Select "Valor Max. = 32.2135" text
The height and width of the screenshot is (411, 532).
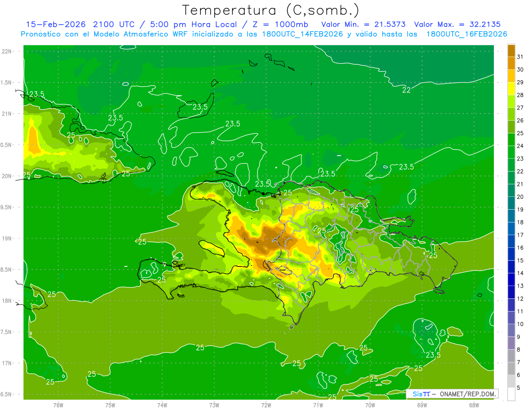pyautogui.click(x=458, y=24)
